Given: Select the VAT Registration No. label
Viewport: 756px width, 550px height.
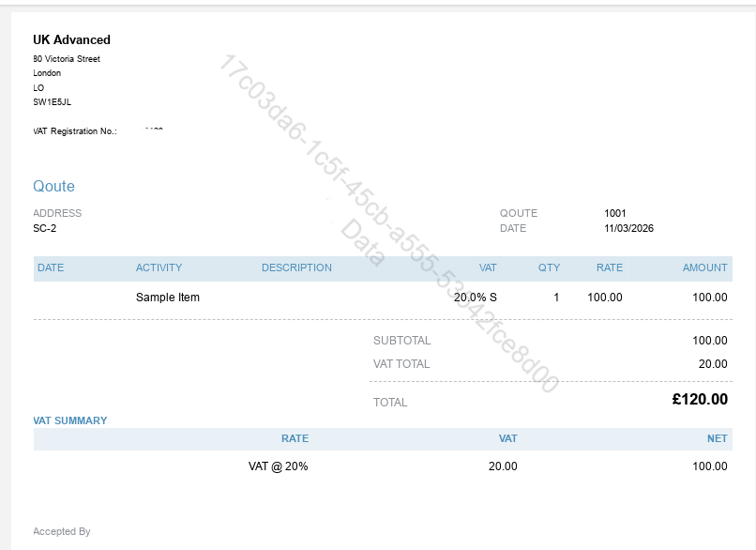Looking at the screenshot, I should tap(75, 131).
